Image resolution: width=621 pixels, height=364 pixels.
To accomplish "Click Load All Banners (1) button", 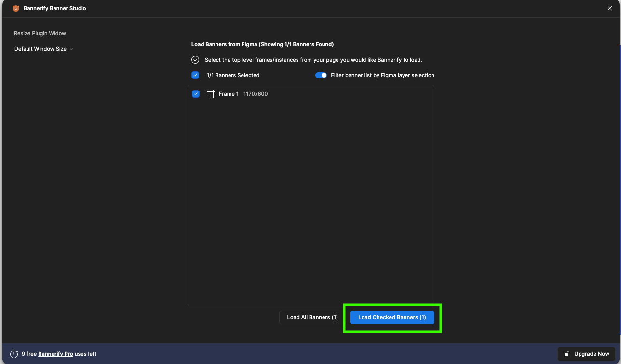I will coord(312,317).
